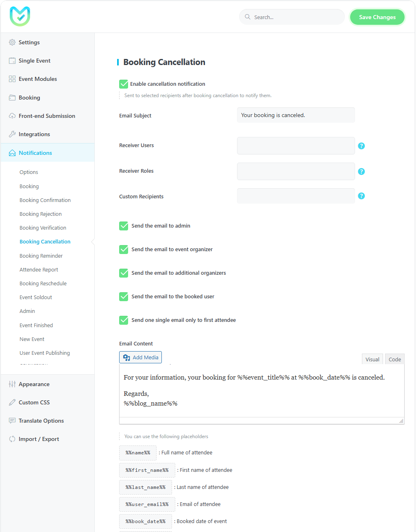Click the app logo in the header
The width and height of the screenshot is (416, 532).
click(x=20, y=17)
